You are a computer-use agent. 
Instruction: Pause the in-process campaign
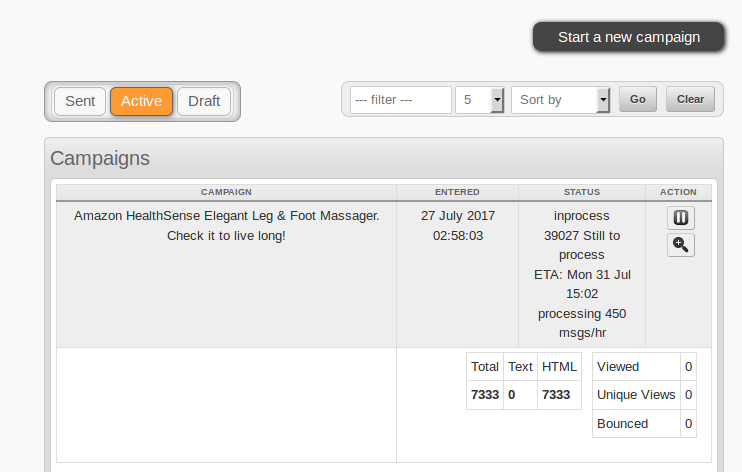pos(680,218)
